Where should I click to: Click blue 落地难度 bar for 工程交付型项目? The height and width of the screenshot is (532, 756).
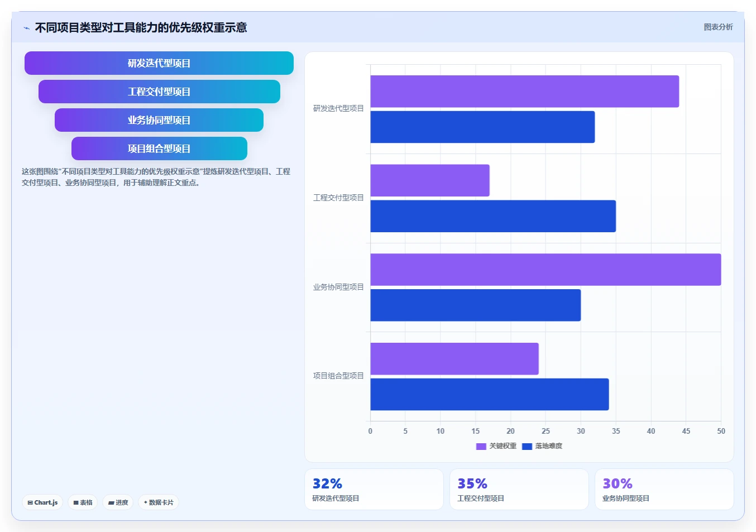pos(493,216)
